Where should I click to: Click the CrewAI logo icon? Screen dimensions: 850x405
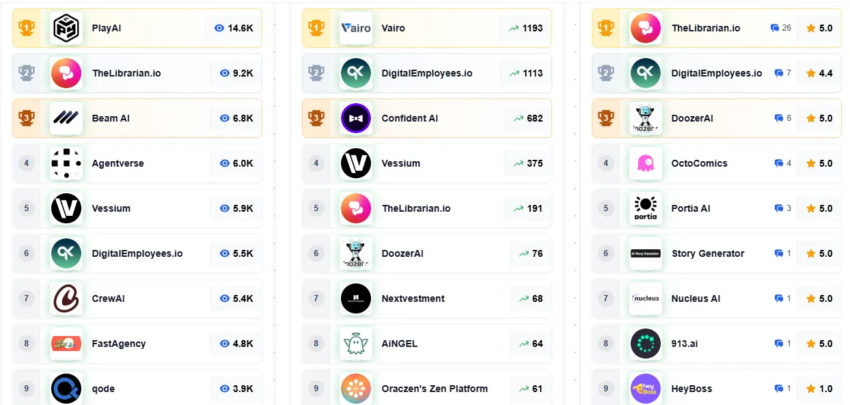point(66,299)
